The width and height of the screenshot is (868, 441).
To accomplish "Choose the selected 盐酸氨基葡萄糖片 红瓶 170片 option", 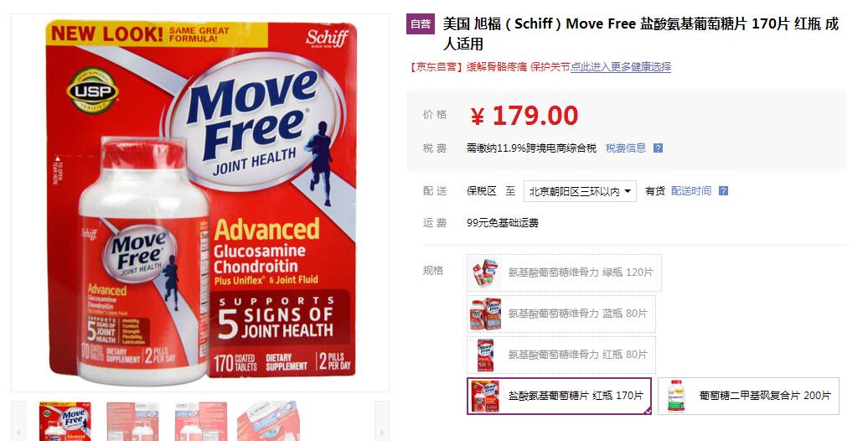I will coord(559,396).
